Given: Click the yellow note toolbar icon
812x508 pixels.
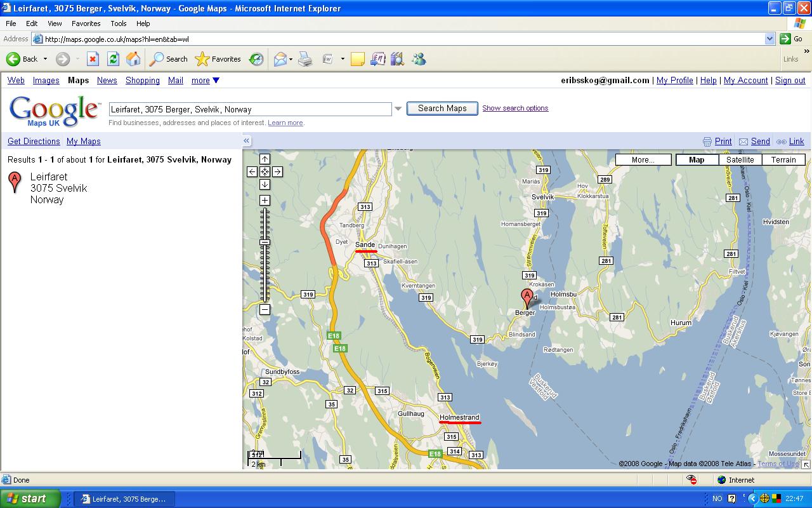Looking at the screenshot, I should tap(358, 59).
